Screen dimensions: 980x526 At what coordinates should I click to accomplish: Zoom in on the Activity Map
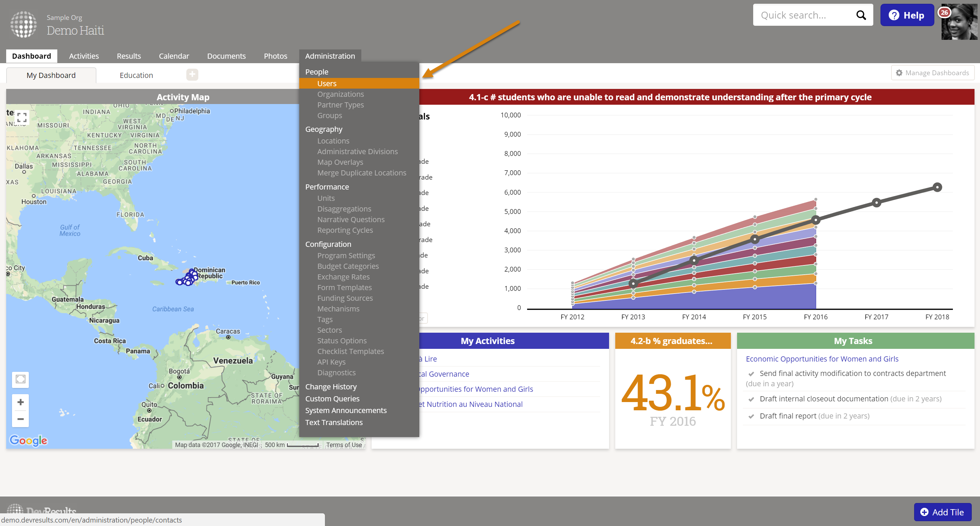pos(21,402)
